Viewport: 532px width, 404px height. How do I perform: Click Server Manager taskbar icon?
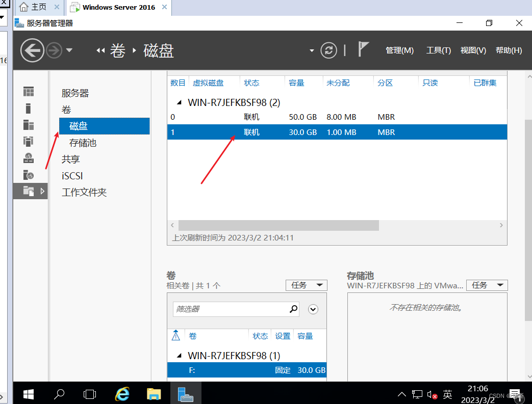tap(185, 394)
